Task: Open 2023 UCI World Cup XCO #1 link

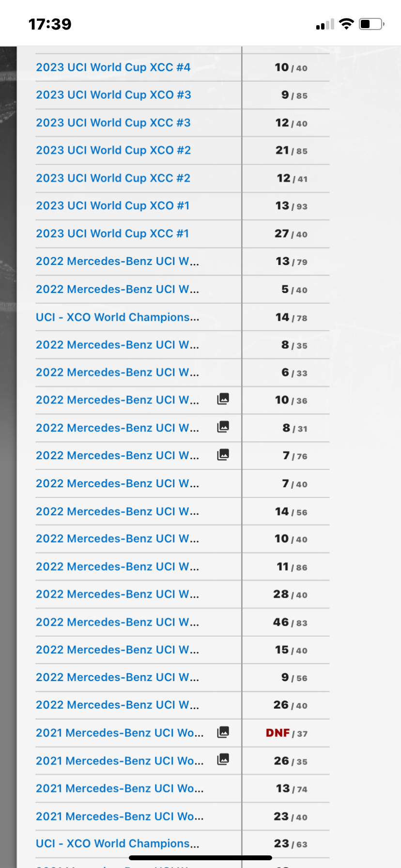Action: [x=112, y=206]
